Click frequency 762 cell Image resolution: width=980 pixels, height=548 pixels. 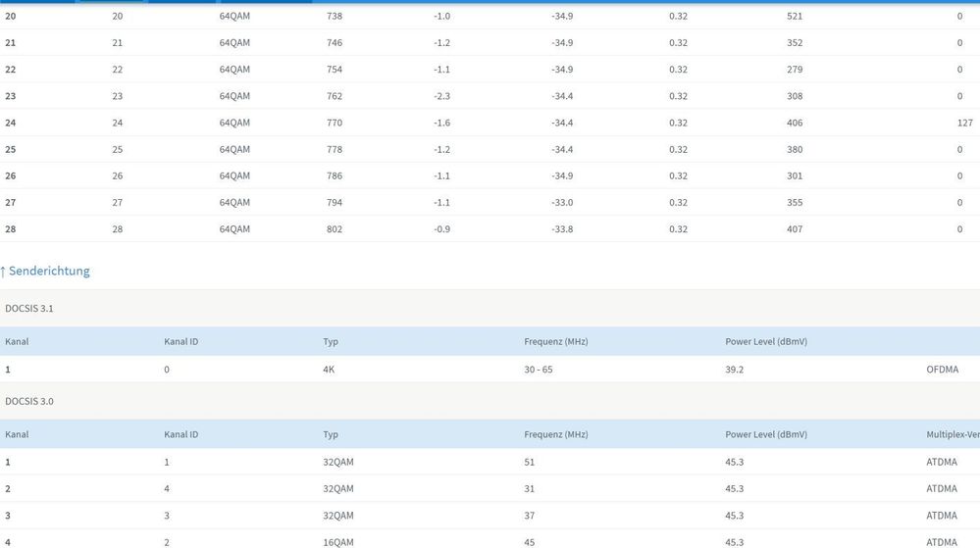pyautogui.click(x=335, y=96)
